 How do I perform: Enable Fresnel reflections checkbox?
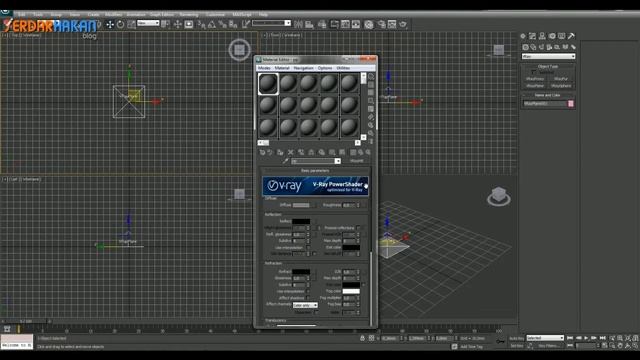(358, 228)
